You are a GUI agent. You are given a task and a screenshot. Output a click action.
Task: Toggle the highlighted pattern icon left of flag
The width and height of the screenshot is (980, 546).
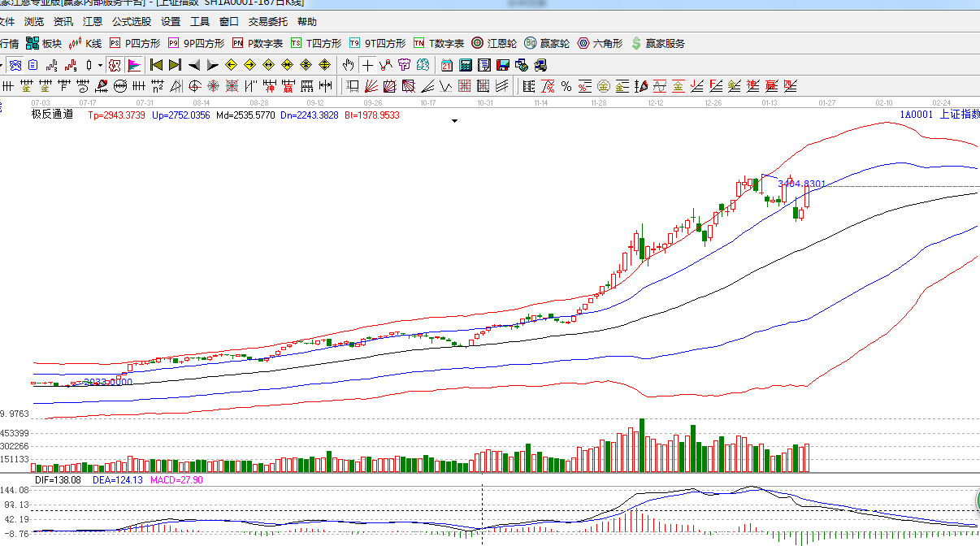pyautogui.click(x=115, y=65)
